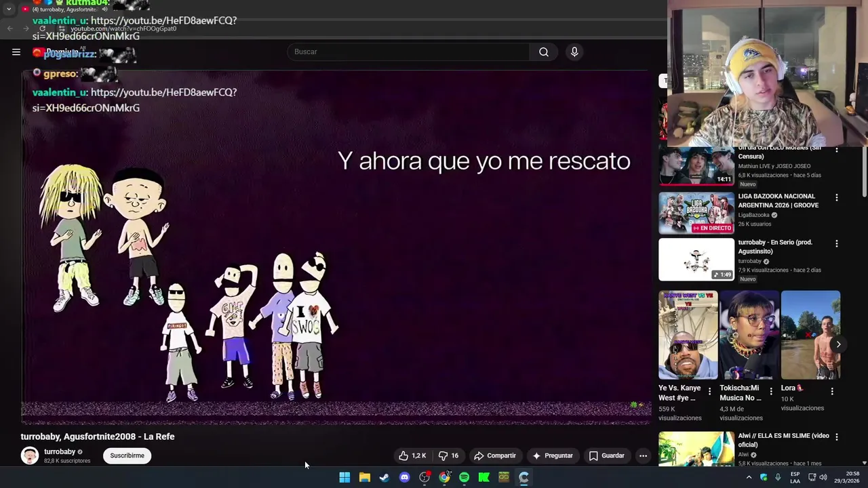Like the video with thumbs up
Viewport: 868px width, 488px height.
[412, 455]
